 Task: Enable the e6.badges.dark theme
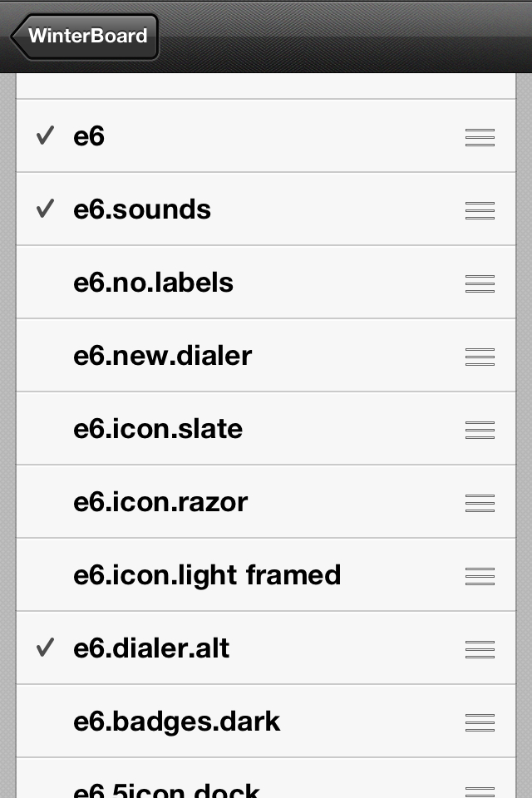coord(266,722)
